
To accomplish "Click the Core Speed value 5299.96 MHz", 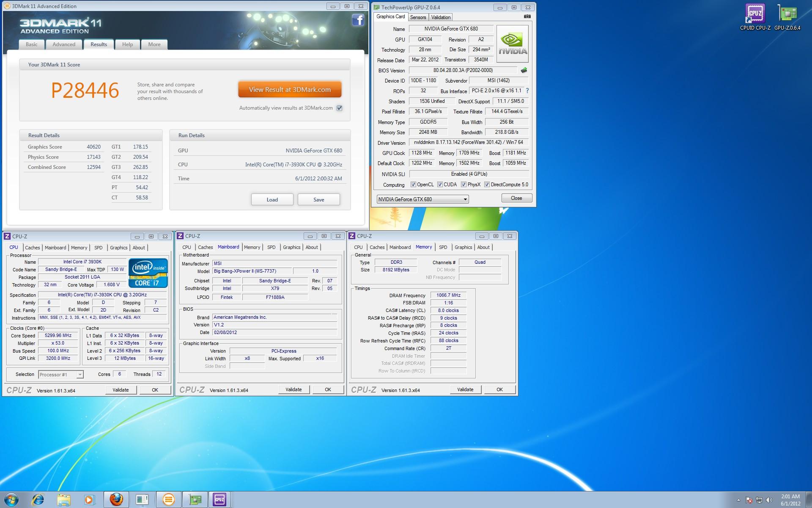I will click(x=58, y=335).
